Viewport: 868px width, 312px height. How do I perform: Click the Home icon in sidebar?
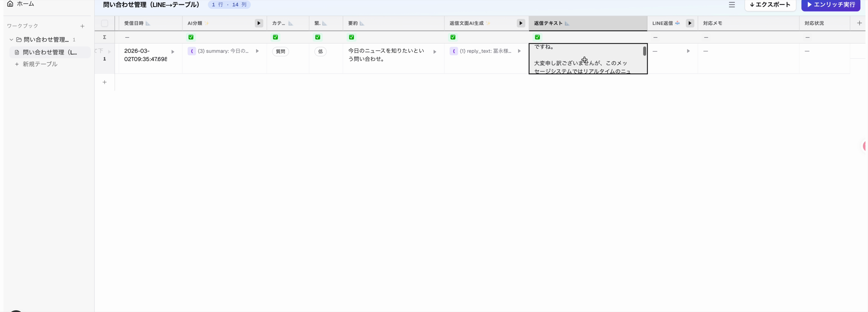(10, 4)
